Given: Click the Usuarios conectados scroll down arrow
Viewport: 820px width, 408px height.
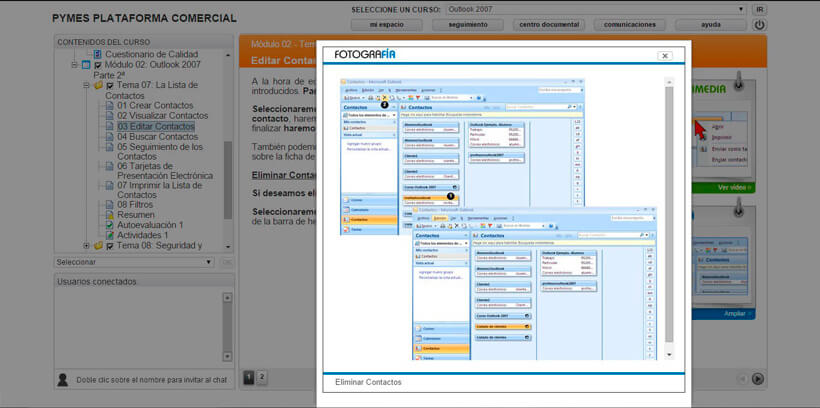Looking at the screenshot, I should [227, 357].
